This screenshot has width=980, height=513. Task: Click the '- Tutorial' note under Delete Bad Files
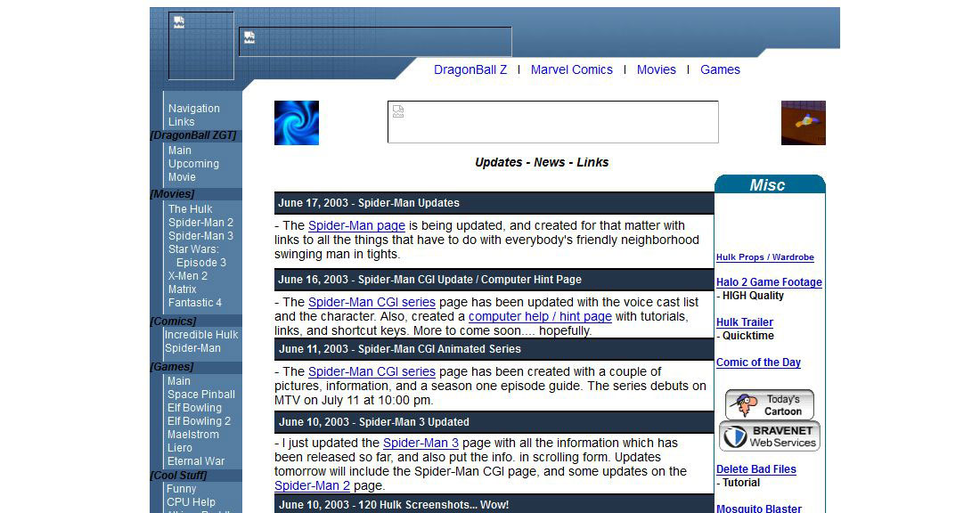[739, 483]
